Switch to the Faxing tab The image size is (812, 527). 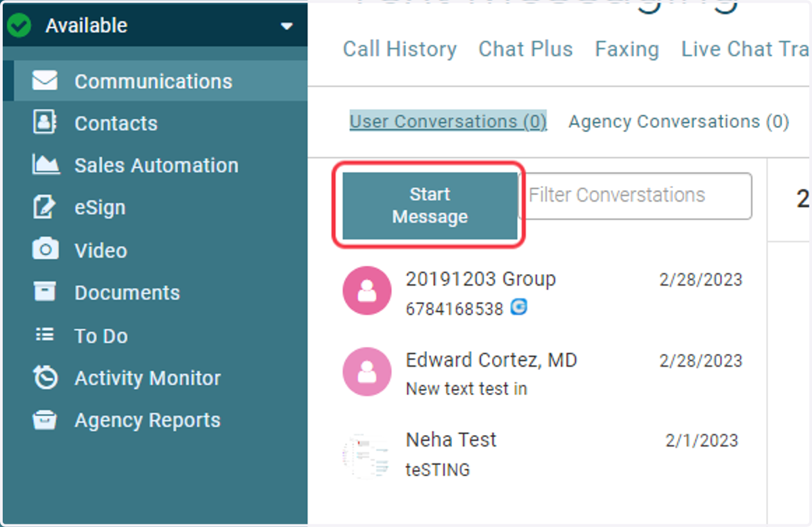point(627,49)
